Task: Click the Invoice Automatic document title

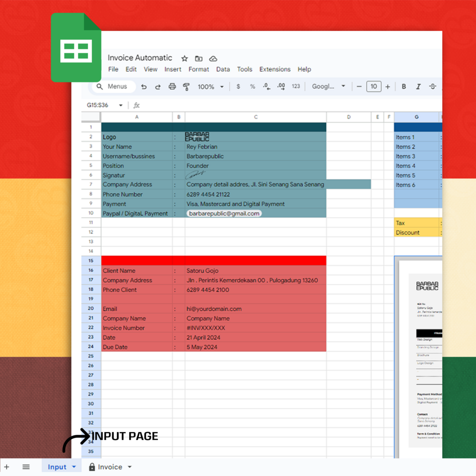Action: pos(140,58)
